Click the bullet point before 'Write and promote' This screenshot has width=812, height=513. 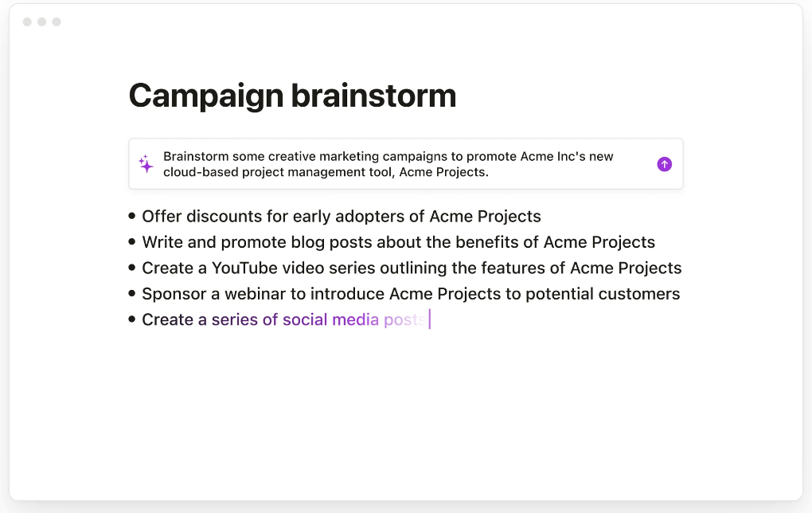132,241
